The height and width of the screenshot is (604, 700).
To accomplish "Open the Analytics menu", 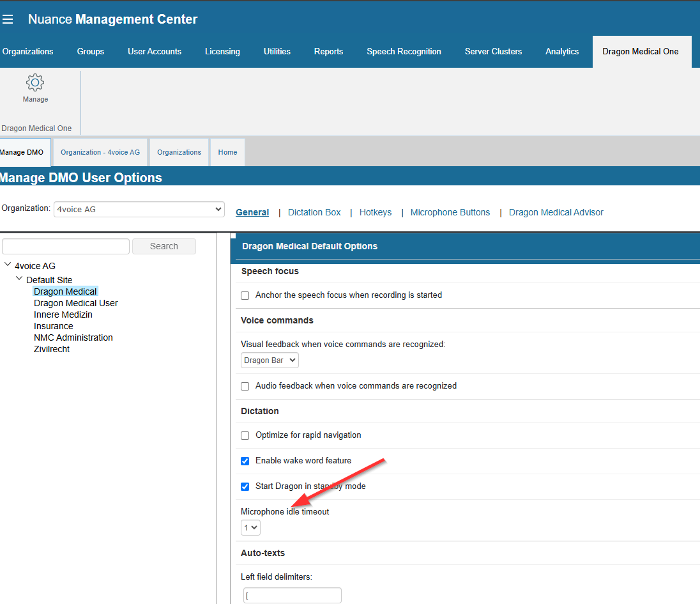I will coord(562,51).
